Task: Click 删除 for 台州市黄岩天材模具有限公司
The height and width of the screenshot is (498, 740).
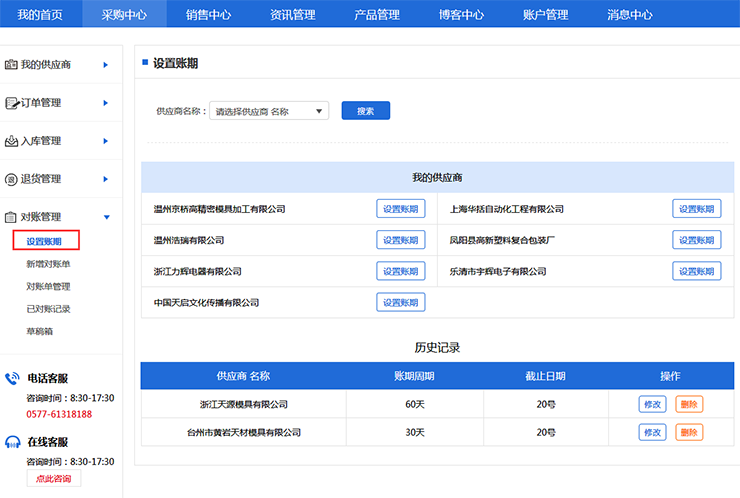Action: coord(689,432)
